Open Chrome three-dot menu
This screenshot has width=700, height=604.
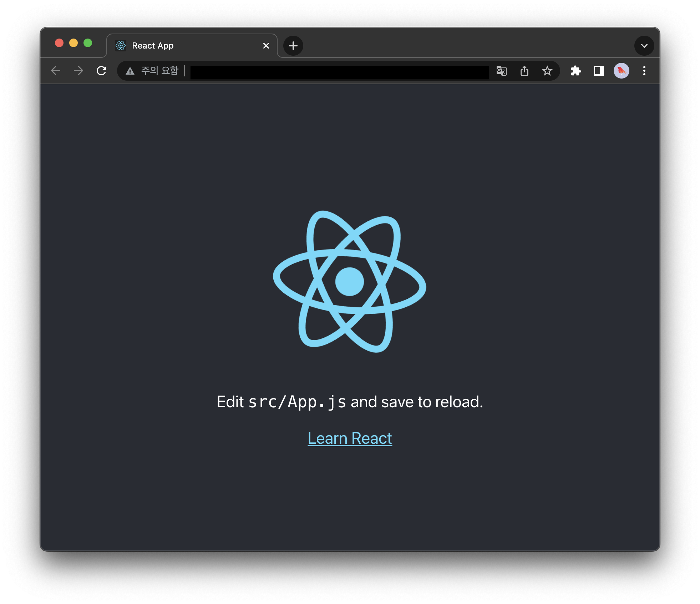[644, 71]
